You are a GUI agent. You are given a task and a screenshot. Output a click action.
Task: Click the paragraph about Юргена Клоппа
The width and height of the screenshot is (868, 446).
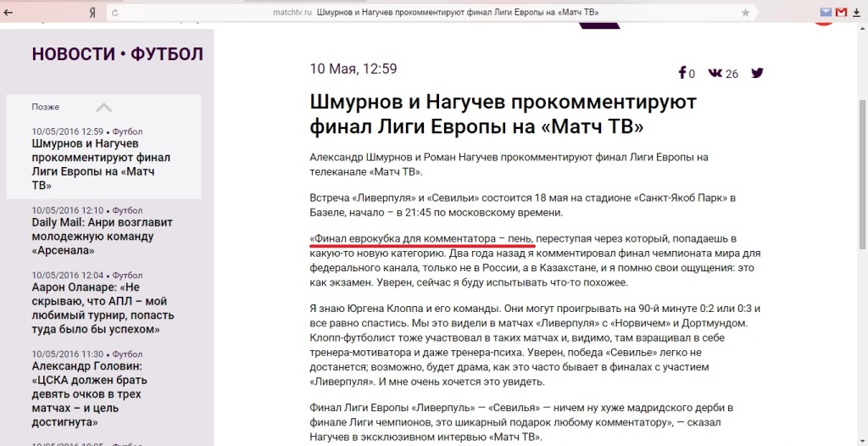[535, 344]
